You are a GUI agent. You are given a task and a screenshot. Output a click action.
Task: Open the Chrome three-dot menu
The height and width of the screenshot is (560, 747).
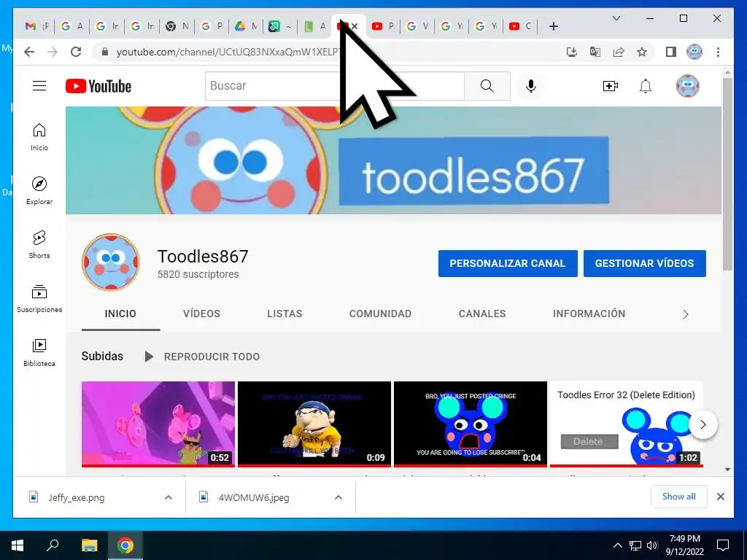(718, 52)
